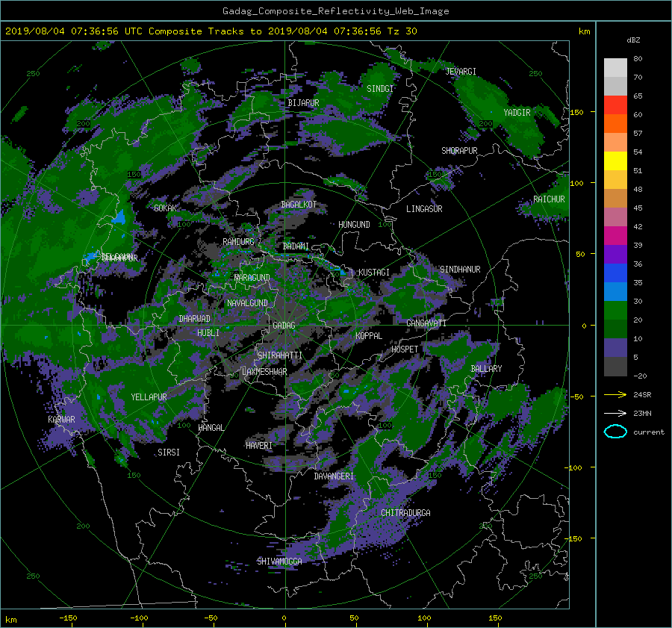Click the HOSPET city label
The image size is (672, 628).
(x=405, y=349)
